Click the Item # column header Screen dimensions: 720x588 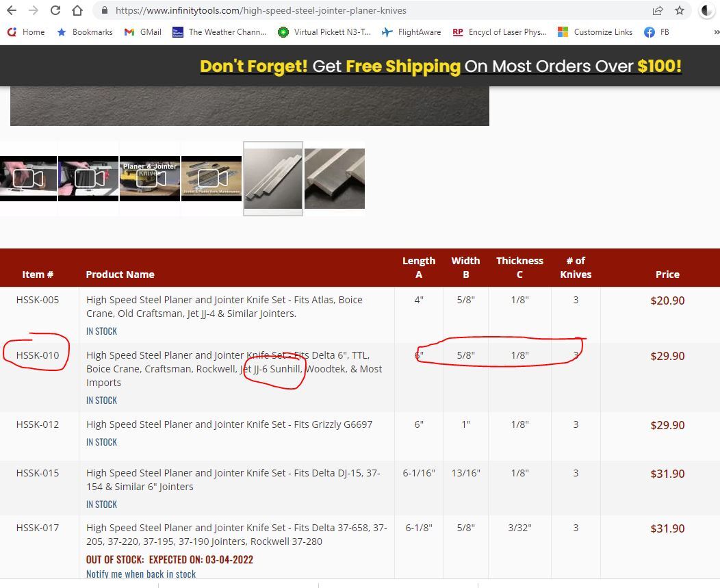tap(38, 274)
